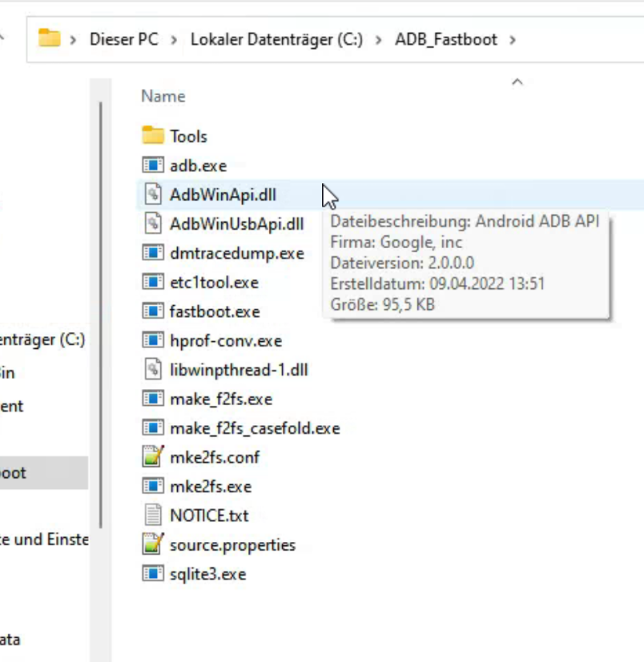
Task: Sort files by the Name column header
Action: click(x=163, y=96)
